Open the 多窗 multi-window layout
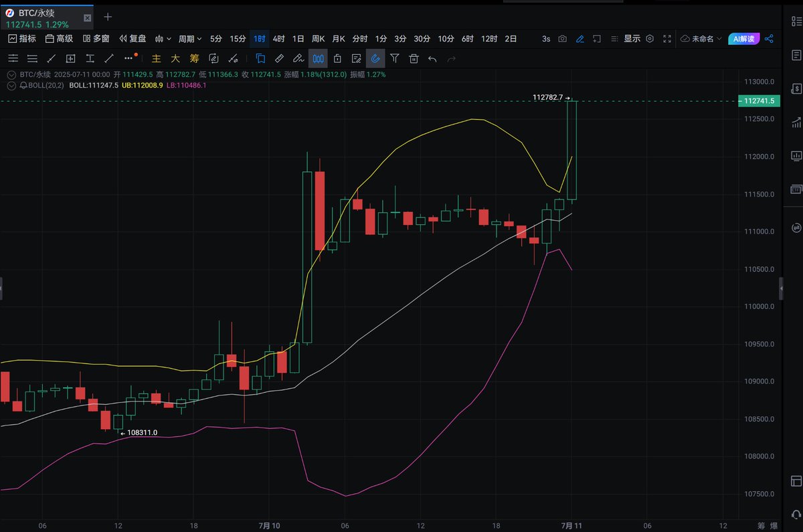Image resolution: width=803 pixels, height=532 pixels. [96, 39]
